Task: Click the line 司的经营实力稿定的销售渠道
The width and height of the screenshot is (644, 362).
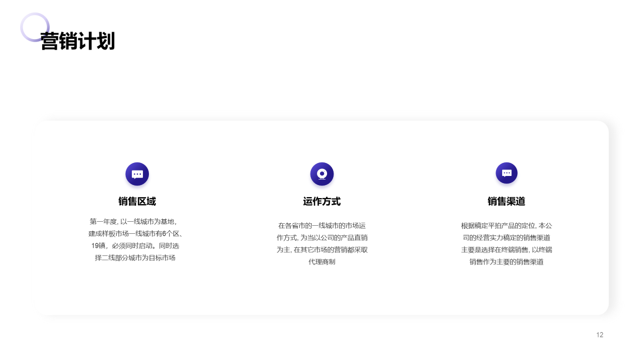Action: [507, 237]
